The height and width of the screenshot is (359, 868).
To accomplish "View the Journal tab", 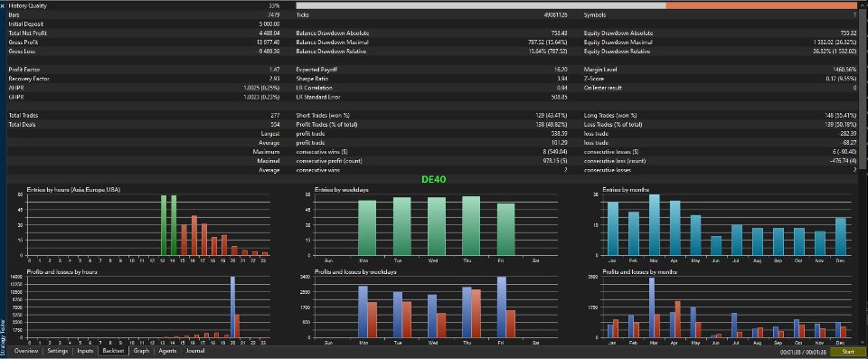I will click(195, 351).
